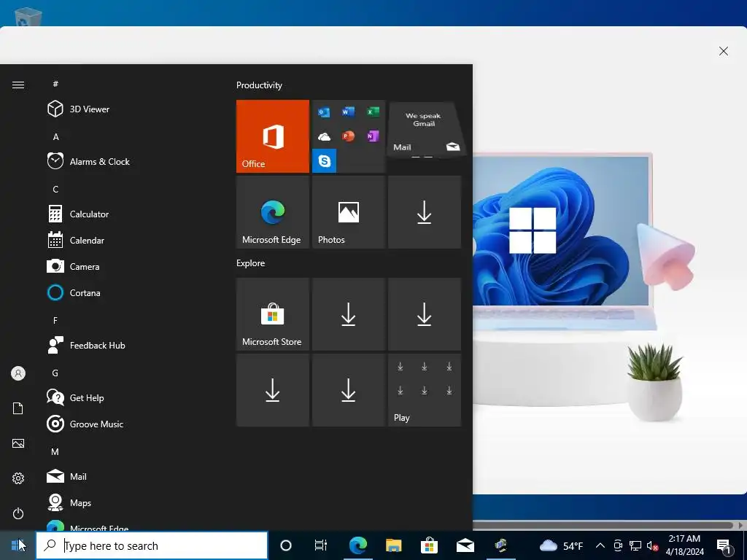Screen dimensions: 747x560
Task: Click the # section header
Action: point(55,84)
